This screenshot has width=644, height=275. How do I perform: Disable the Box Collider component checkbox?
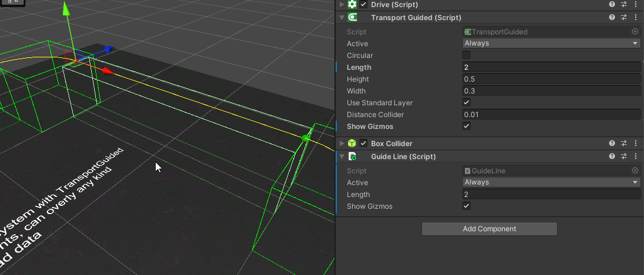[x=363, y=143]
